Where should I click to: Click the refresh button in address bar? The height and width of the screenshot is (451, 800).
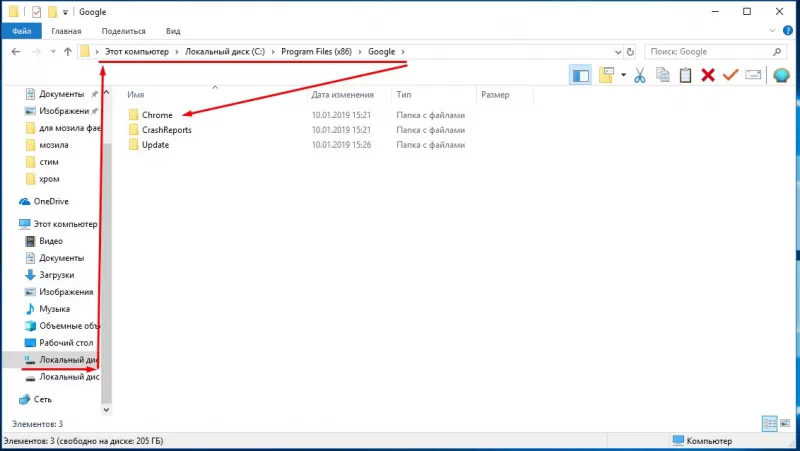coord(630,52)
